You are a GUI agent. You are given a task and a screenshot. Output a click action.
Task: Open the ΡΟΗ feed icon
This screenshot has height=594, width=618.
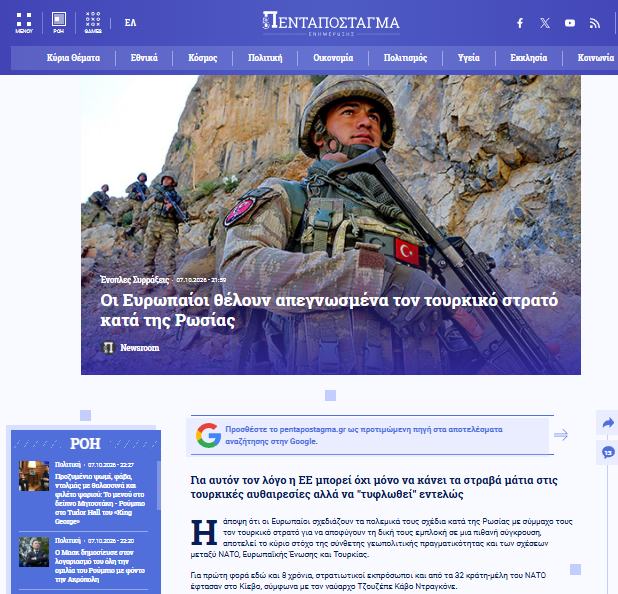59,23
